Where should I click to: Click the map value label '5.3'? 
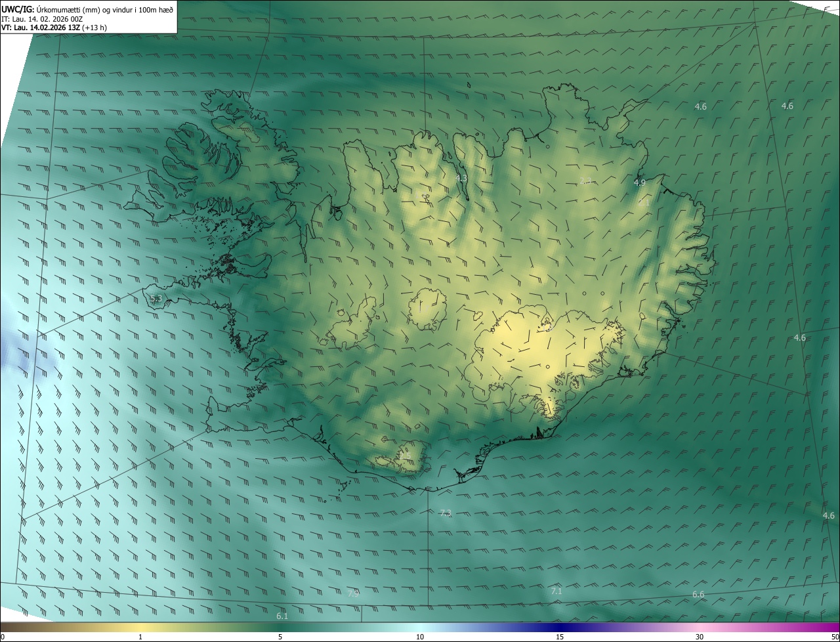pos(156,299)
